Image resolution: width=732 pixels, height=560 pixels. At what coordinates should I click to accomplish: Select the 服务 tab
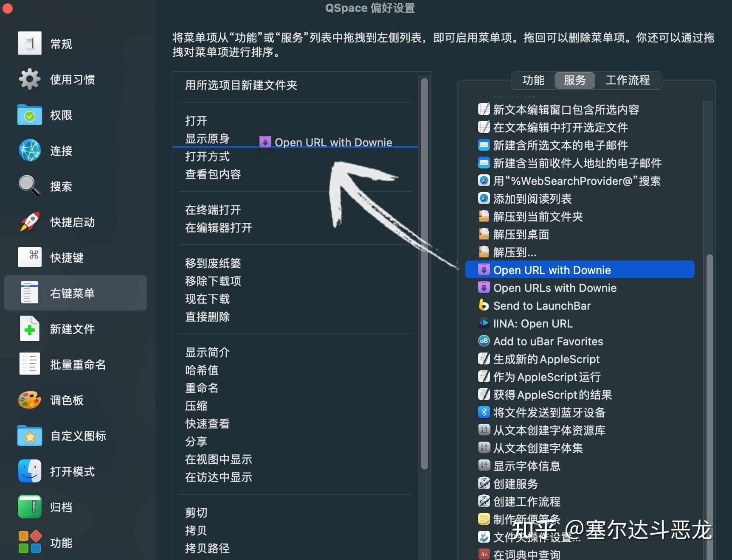tap(575, 81)
